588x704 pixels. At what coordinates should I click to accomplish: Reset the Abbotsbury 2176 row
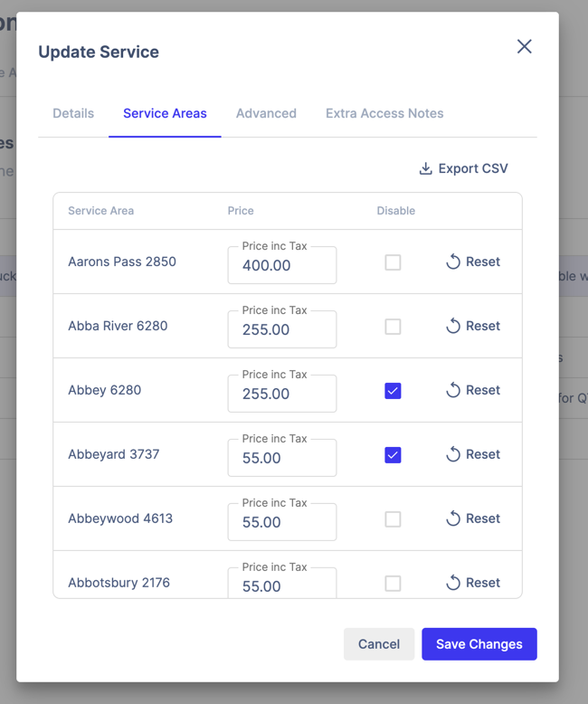point(472,583)
